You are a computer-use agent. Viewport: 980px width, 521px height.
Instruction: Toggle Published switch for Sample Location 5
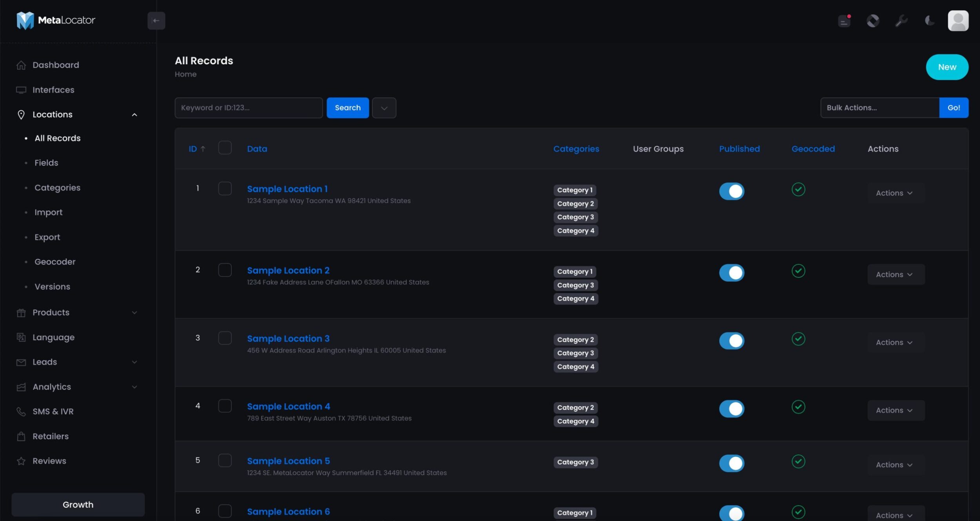[x=731, y=463]
